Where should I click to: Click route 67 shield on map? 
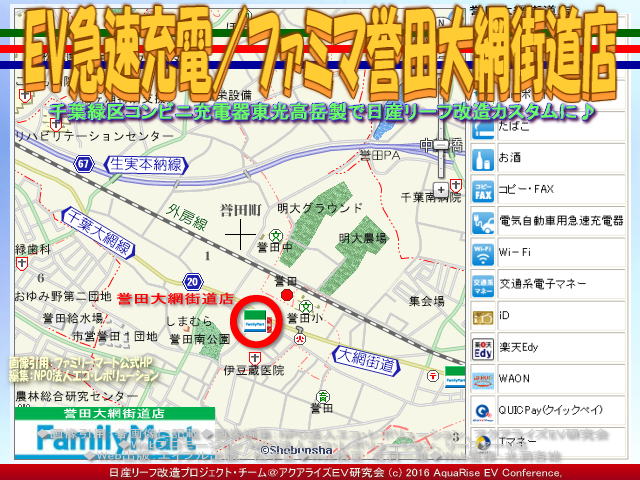pos(84,164)
